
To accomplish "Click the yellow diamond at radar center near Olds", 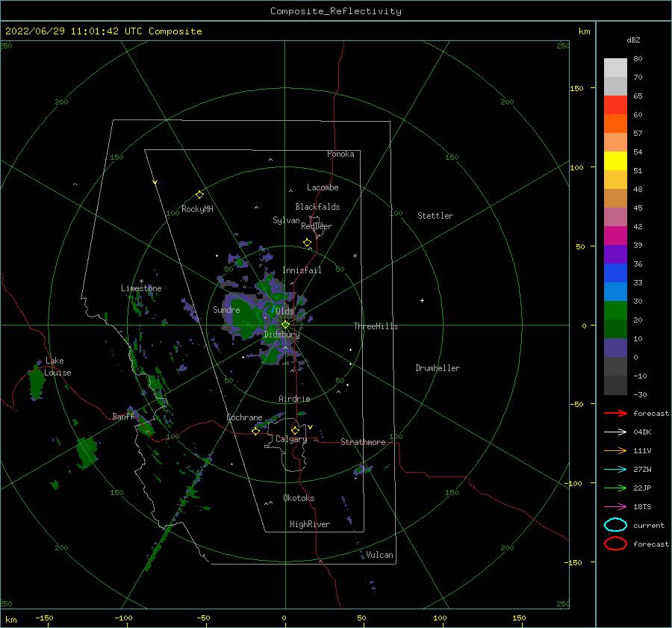I will pos(285,325).
